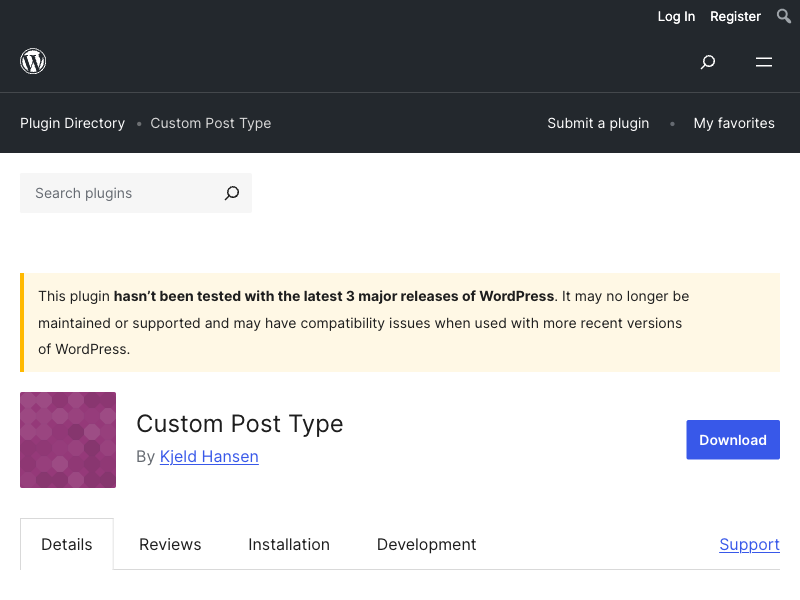800x600 pixels.
Task: Open the header search magnifier beside hamburger menu
Action: 708,62
